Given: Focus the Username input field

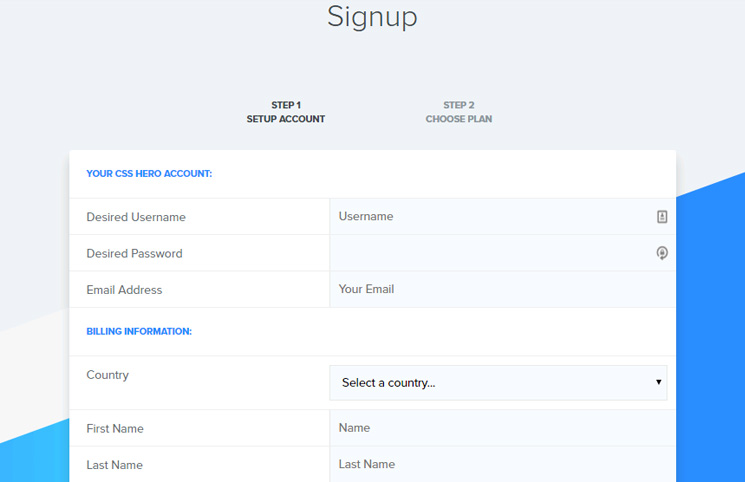Looking at the screenshot, I should pyautogui.click(x=502, y=217).
